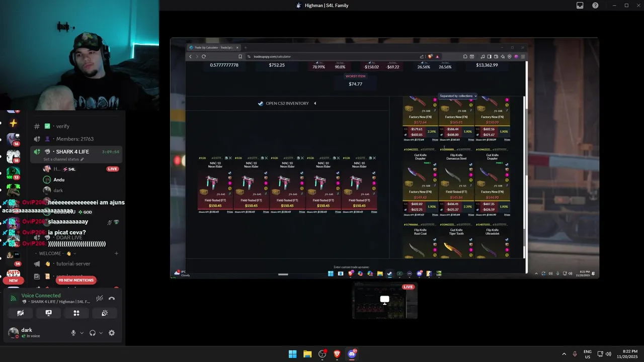
Task: Open the verify text channel
Action: point(63,126)
